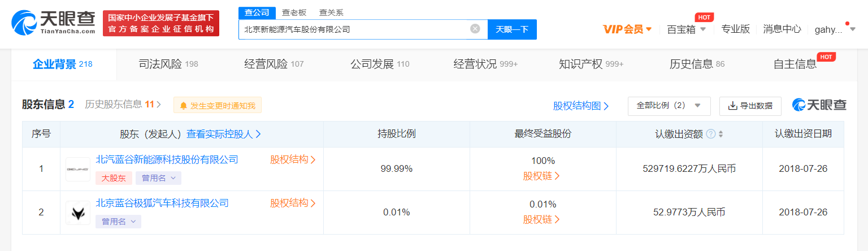Image resolution: width=868 pixels, height=251 pixels.
Task: Click the 大股东 tag
Action: click(x=113, y=178)
